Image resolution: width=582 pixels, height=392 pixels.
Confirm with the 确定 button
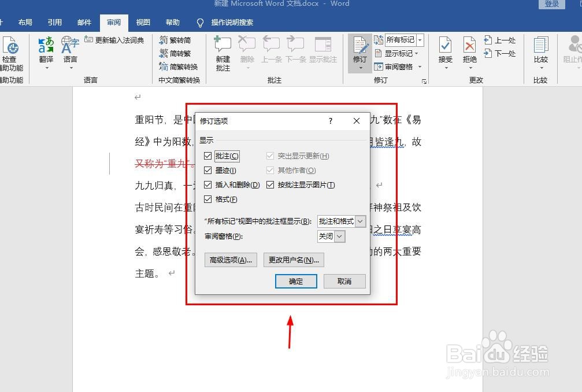click(x=295, y=281)
